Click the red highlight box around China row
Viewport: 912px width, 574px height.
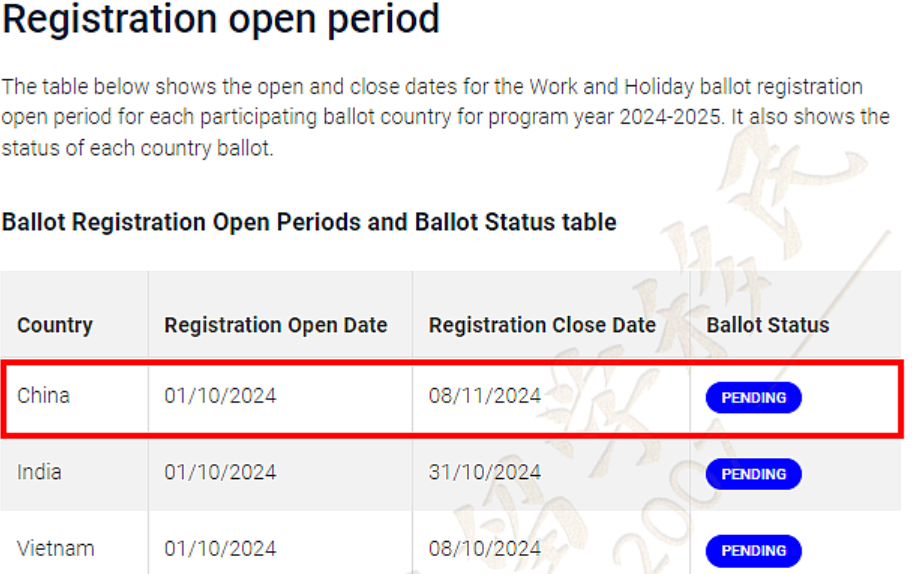point(452,398)
